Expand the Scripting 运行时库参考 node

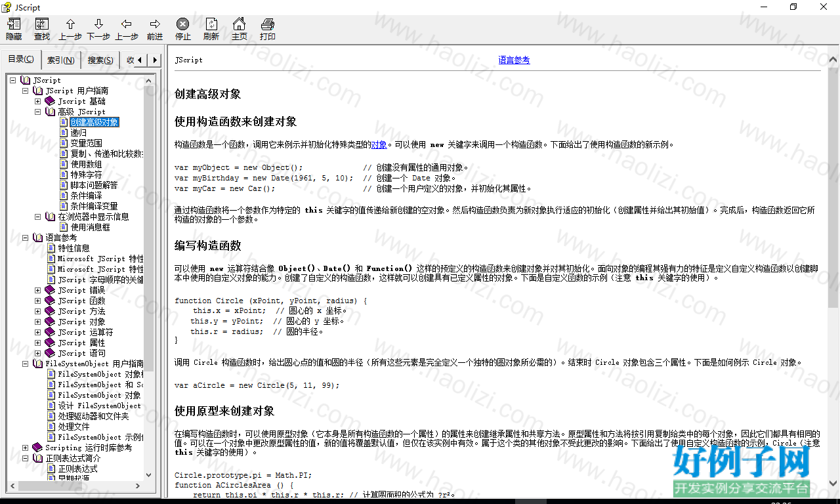(x=25, y=448)
